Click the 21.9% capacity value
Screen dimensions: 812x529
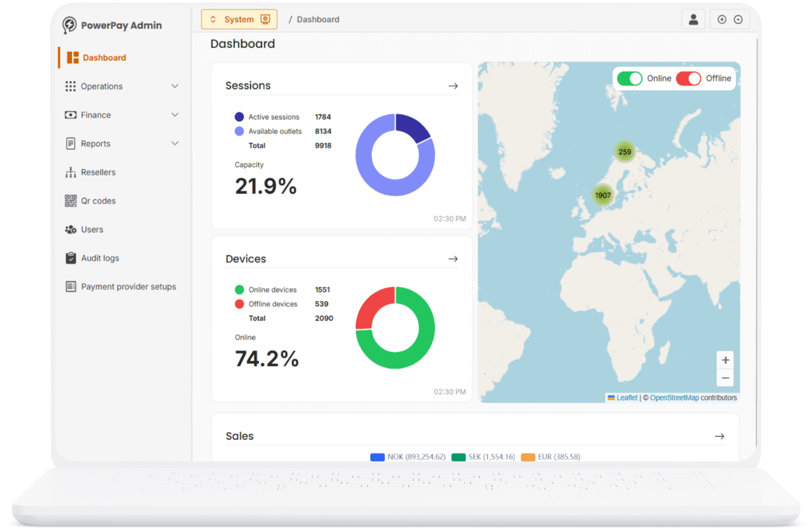(266, 186)
